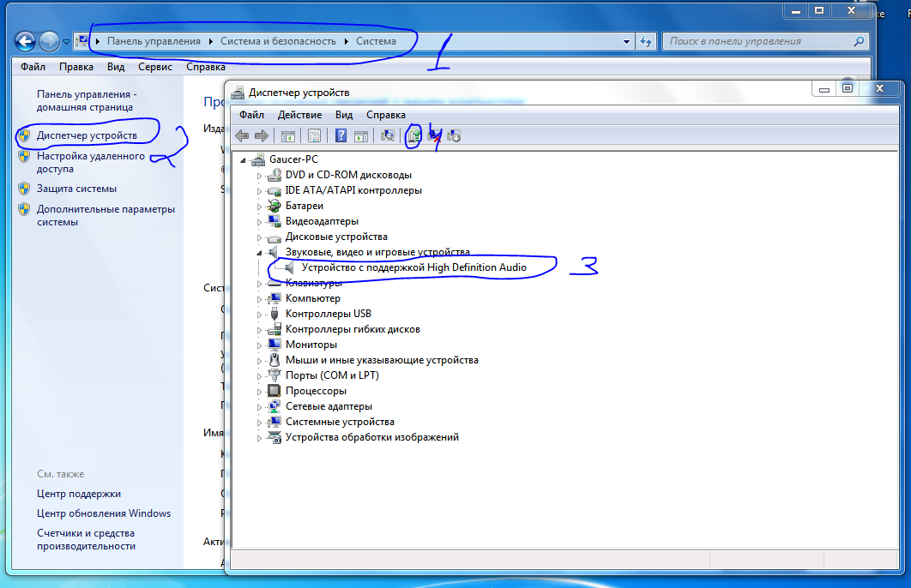Expand the Видеоадаптеры node
The image size is (911, 588).
pyautogui.click(x=260, y=221)
